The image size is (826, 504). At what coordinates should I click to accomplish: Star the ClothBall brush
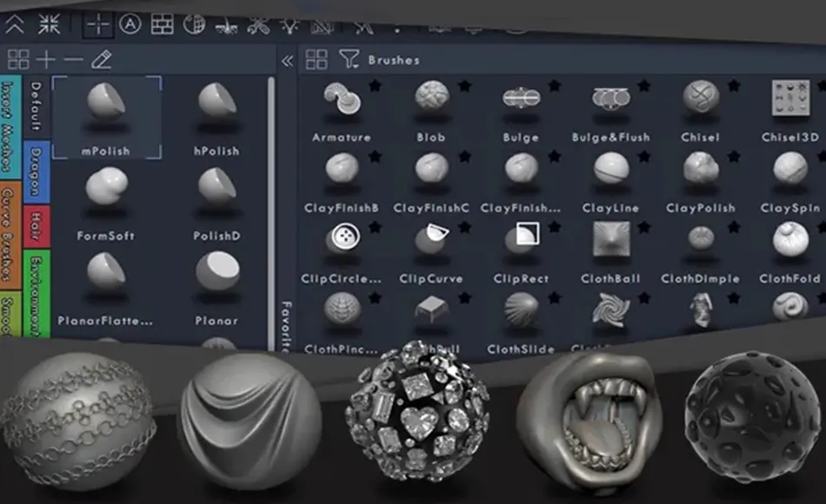pyautogui.click(x=643, y=227)
